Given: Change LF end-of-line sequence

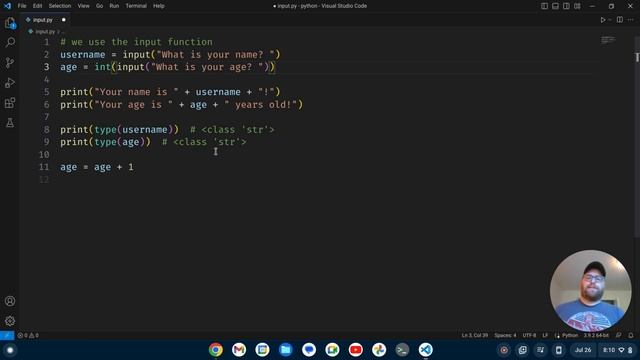Looking at the screenshot, I should (545, 335).
